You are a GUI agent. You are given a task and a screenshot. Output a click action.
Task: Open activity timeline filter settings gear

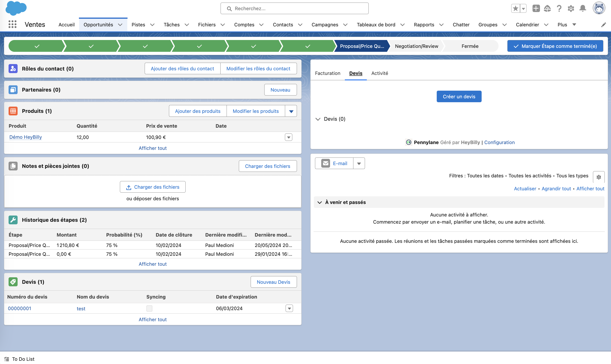pyautogui.click(x=599, y=177)
